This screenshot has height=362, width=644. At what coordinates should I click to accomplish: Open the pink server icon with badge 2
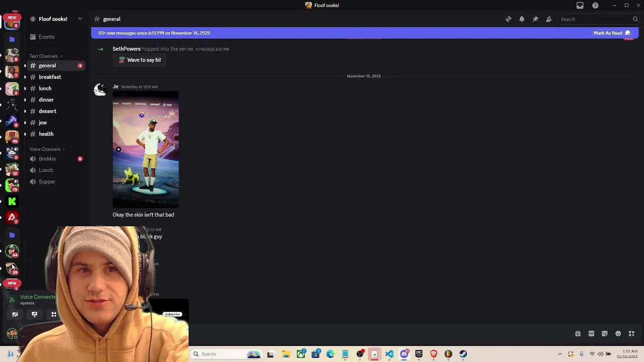pyautogui.click(x=12, y=88)
